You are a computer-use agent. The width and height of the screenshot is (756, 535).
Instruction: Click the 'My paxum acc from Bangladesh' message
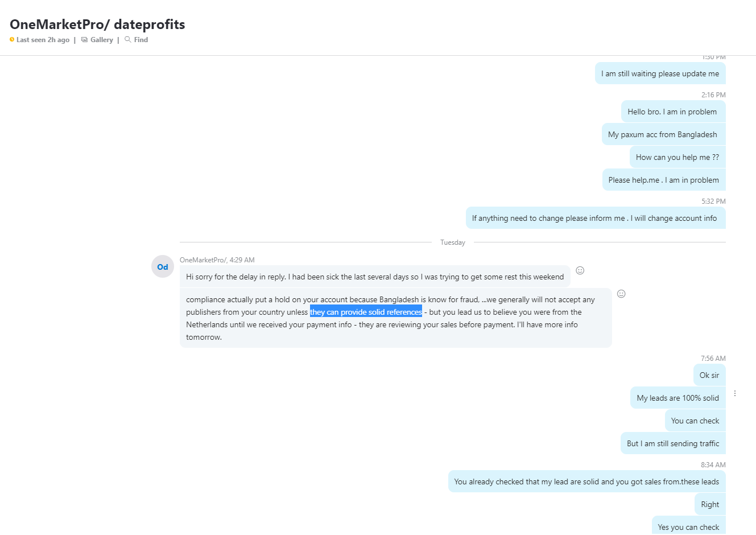coord(663,134)
